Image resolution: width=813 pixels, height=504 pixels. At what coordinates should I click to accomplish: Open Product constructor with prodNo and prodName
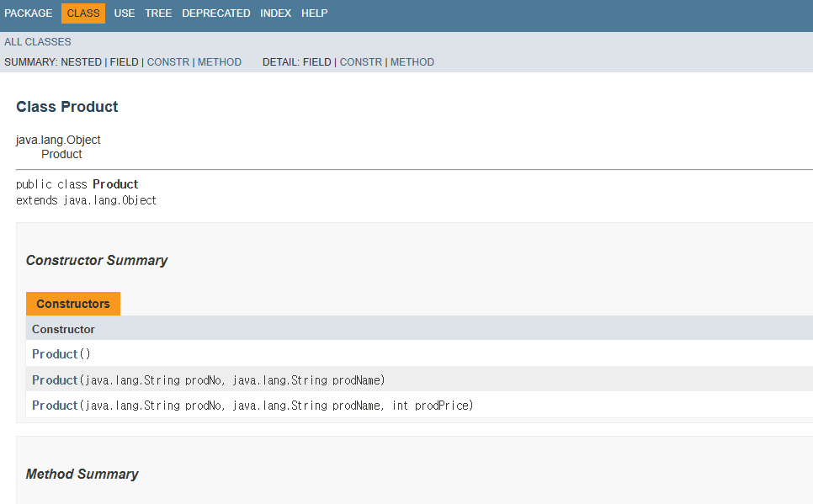(55, 380)
